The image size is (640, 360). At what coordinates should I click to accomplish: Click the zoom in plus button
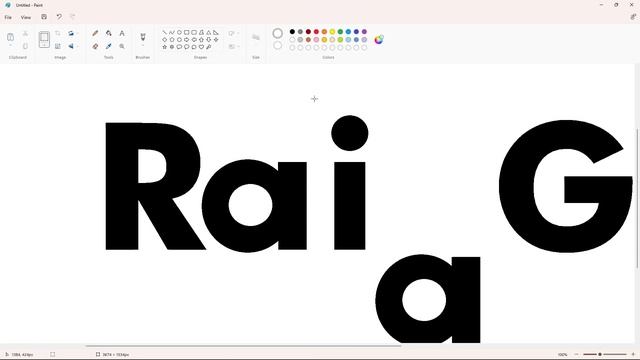point(633,354)
